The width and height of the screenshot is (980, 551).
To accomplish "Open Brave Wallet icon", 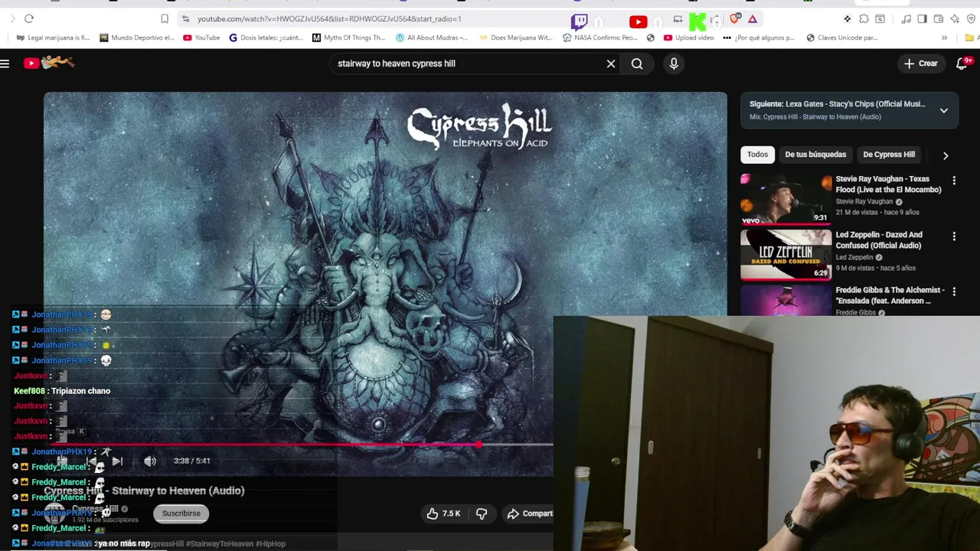I will [x=939, y=19].
